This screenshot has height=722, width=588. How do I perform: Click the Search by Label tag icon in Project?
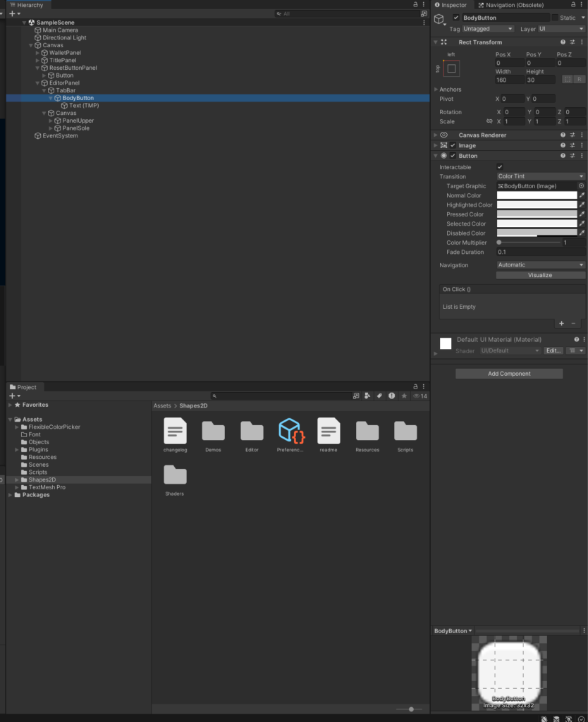tap(379, 396)
